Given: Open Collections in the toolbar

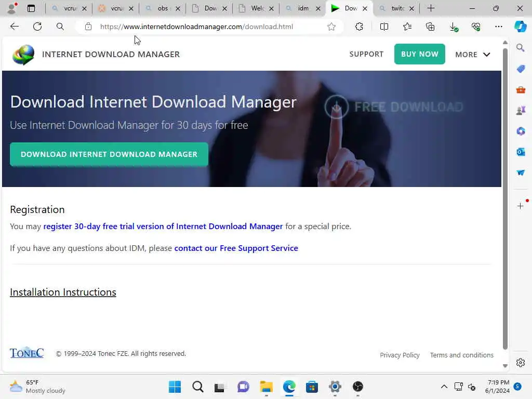Looking at the screenshot, I should coord(430,26).
